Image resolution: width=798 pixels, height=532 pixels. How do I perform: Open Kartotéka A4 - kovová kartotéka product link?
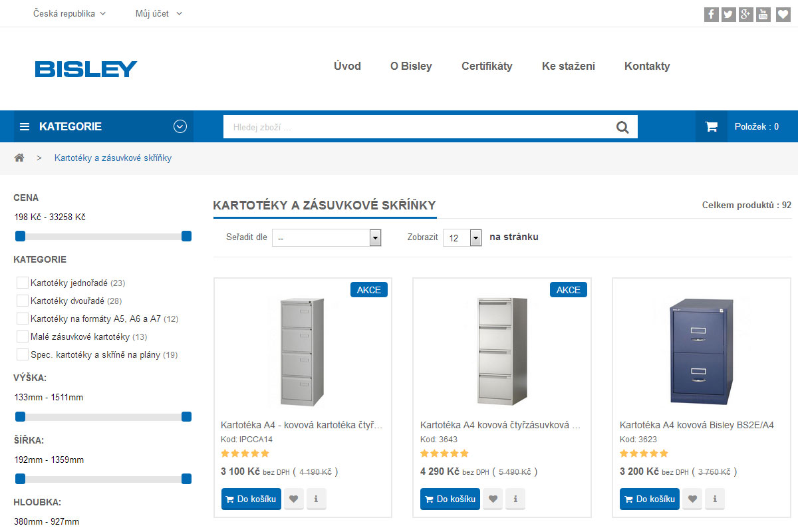tap(302, 425)
